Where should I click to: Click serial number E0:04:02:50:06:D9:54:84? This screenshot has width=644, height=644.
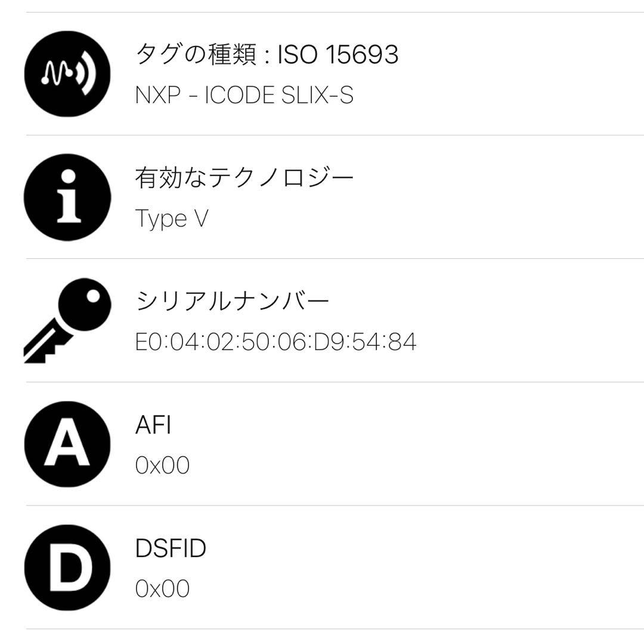[x=275, y=342]
